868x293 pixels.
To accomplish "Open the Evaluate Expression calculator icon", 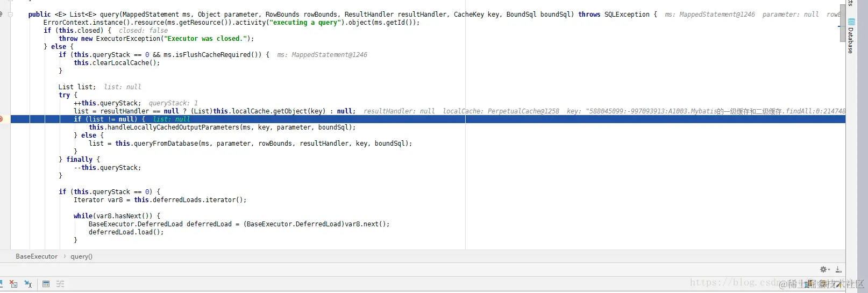I will [46, 284].
